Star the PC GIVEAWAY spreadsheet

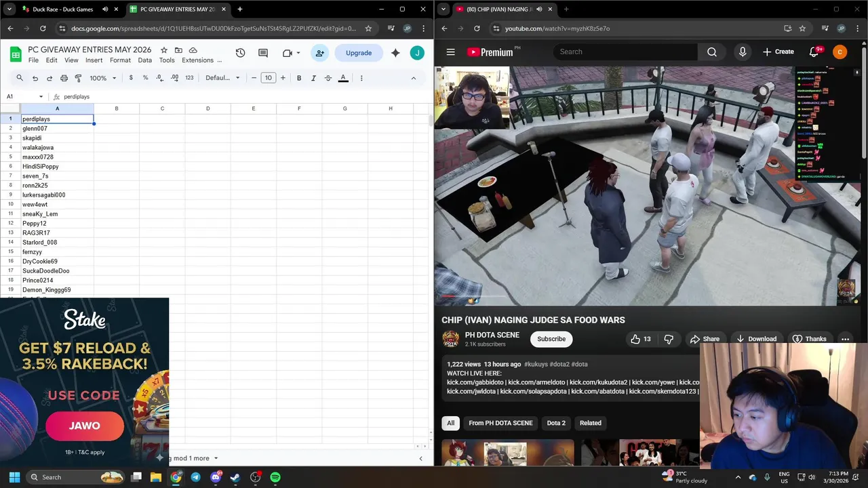click(x=163, y=50)
